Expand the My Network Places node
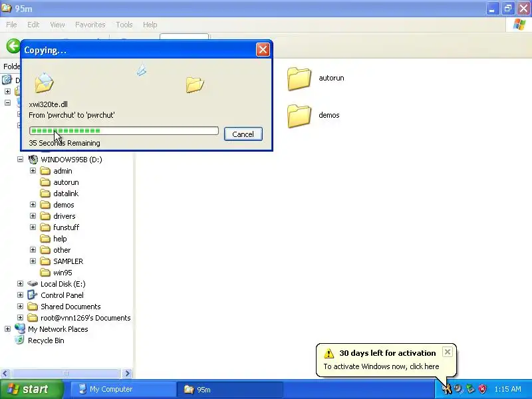532x399 pixels. pyautogui.click(x=7, y=329)
